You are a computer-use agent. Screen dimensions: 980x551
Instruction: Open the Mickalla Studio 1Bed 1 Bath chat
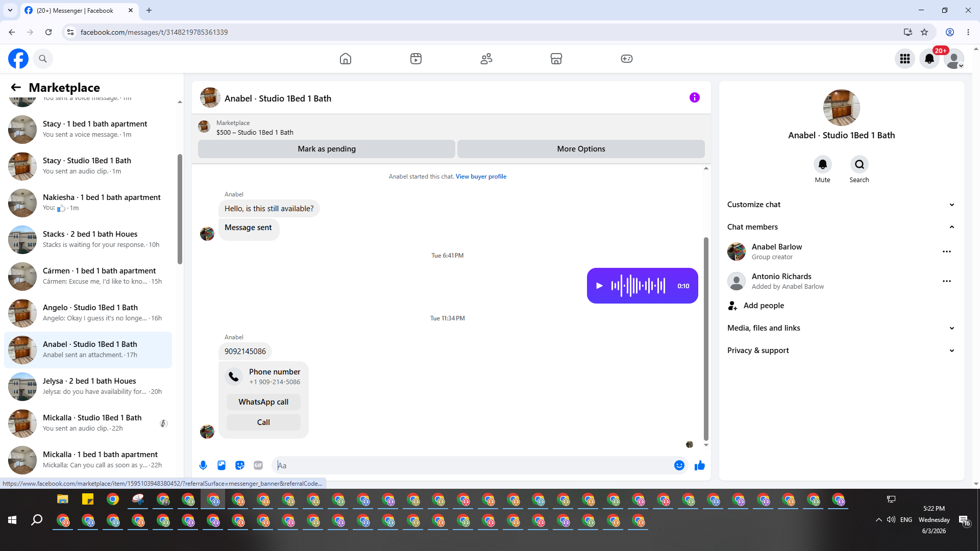(88, 423)
